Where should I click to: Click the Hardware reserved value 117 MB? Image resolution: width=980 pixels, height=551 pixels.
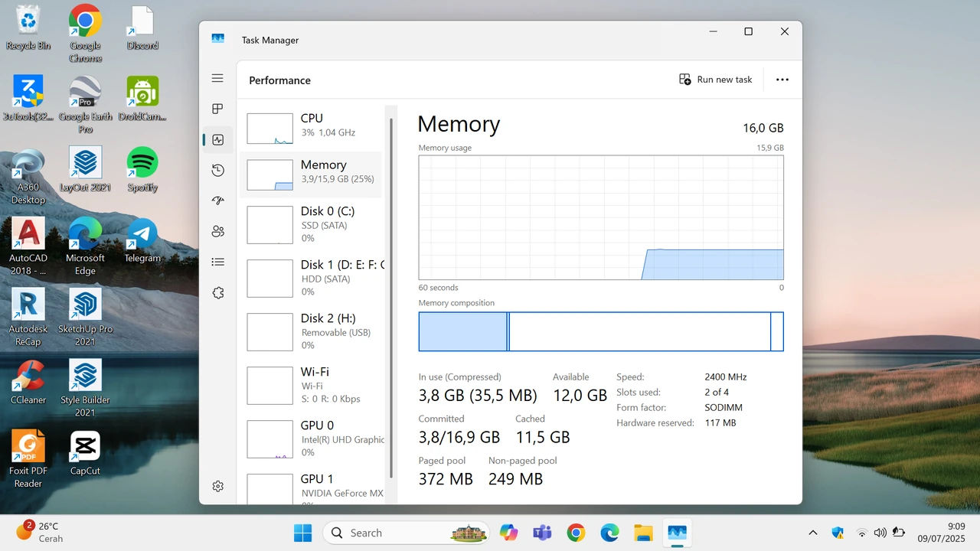click(x=720, y=422)
